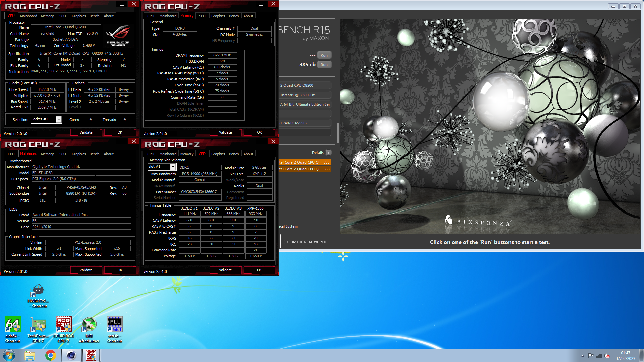The image size is (644, 362).
Task: Click the DRAM Frequency value 827.9 MHz
Action: coord(222,55)
